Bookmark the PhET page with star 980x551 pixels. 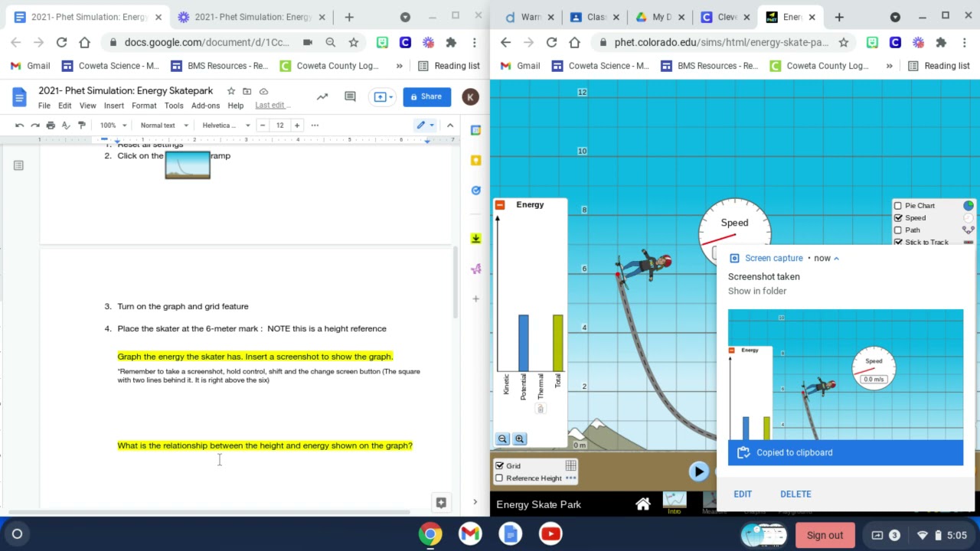tap(843, 43)
